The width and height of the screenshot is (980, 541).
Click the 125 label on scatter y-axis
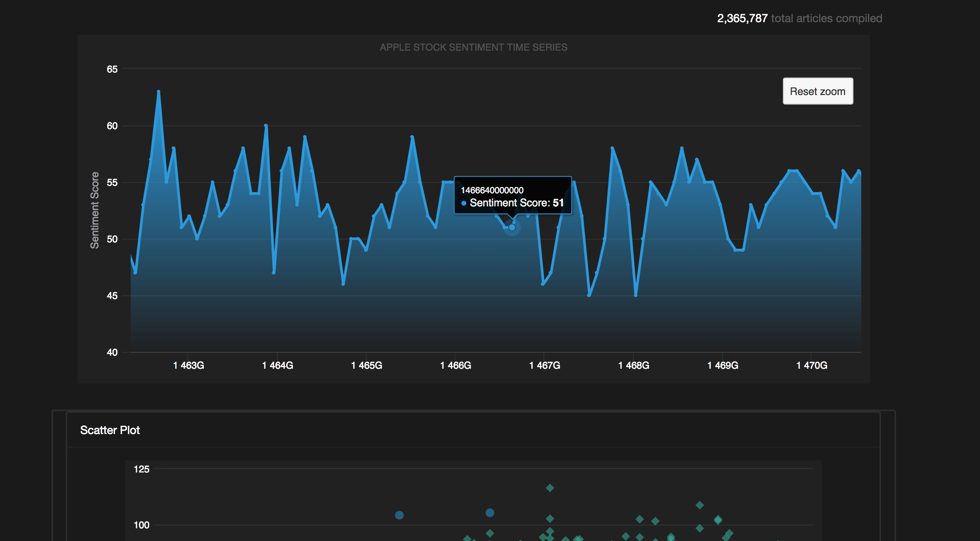pos(141,469)
